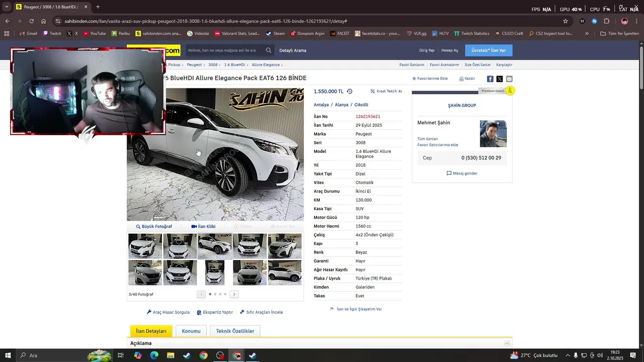Open Chrome three-dot menu
Viewport: 644px width, 362px height.
[x=637, y=21]
